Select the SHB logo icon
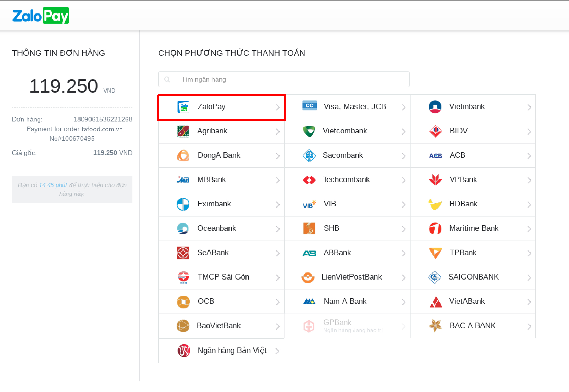 click(x=309, y=228)
